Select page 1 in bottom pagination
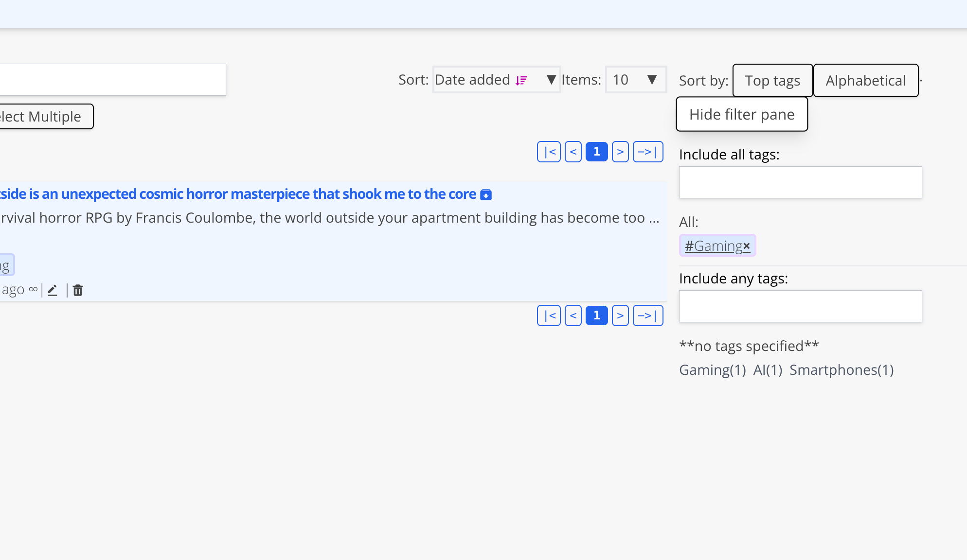 click(x=597, y=315)
